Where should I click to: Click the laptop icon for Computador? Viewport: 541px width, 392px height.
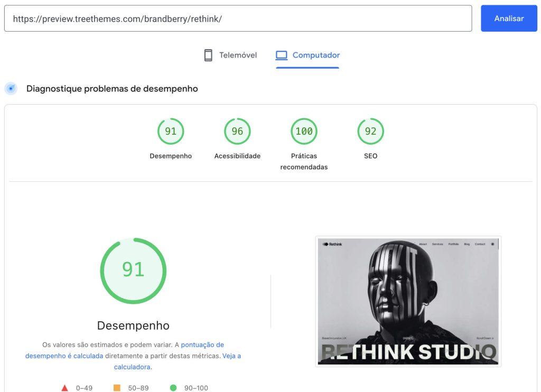click(282, 55)
